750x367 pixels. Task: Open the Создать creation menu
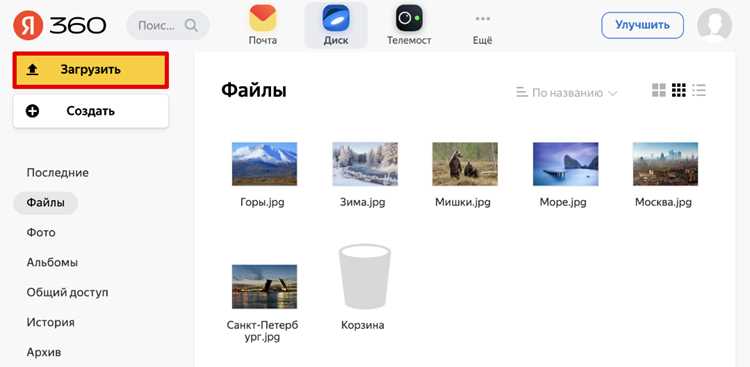click(x=91, y=111)
